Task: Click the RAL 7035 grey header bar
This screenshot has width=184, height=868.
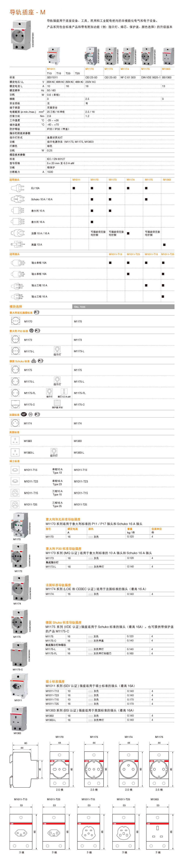Action: 123,307
